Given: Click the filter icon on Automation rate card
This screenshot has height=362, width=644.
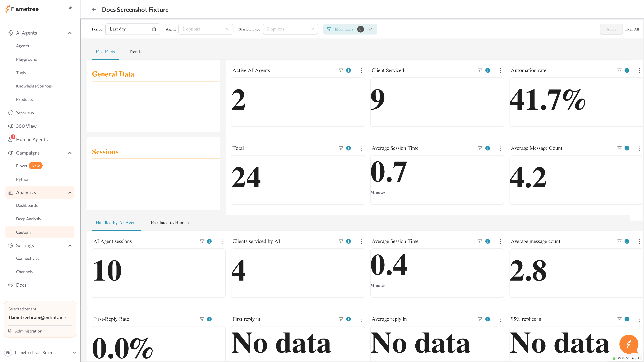Looking at the screenshot, I should pos(619,70).
